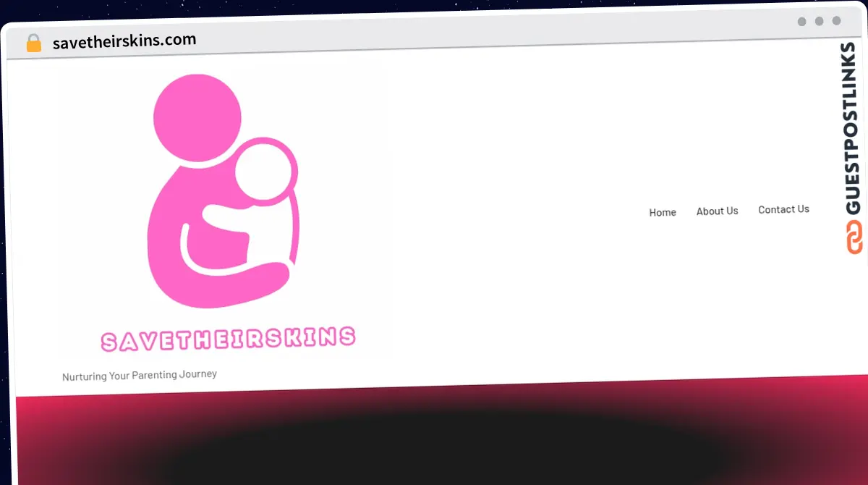Screen dimensions: 868x485
Task: Click the parent's round head in the logo
Action: pos(197,117)
